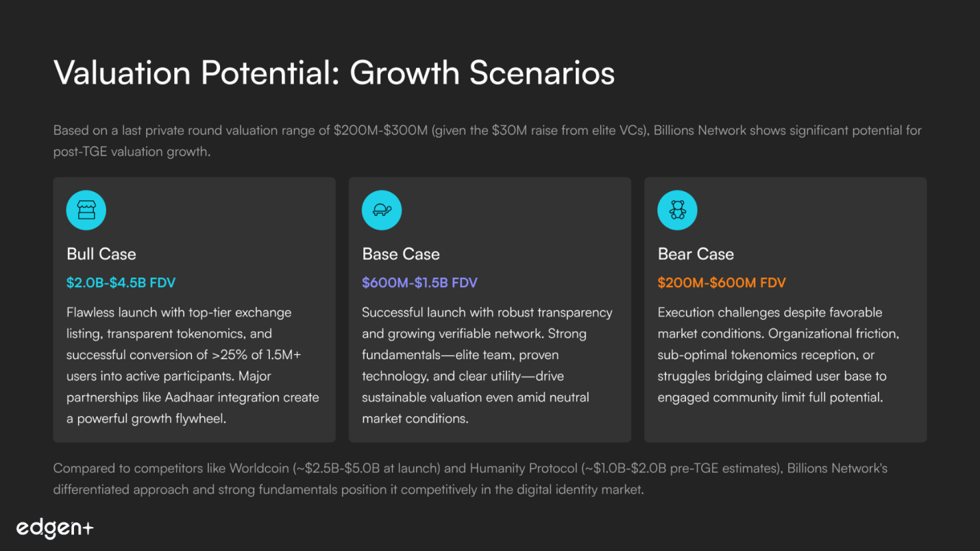Click the 'Bear Case' heading
Image resolution: width=980 pixels, height=551 pixels.
coord(696,254)
